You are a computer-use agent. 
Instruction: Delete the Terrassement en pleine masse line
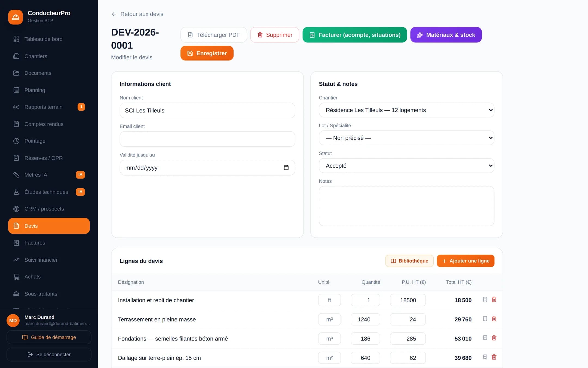pyautogui.click(x=494, y=319)
